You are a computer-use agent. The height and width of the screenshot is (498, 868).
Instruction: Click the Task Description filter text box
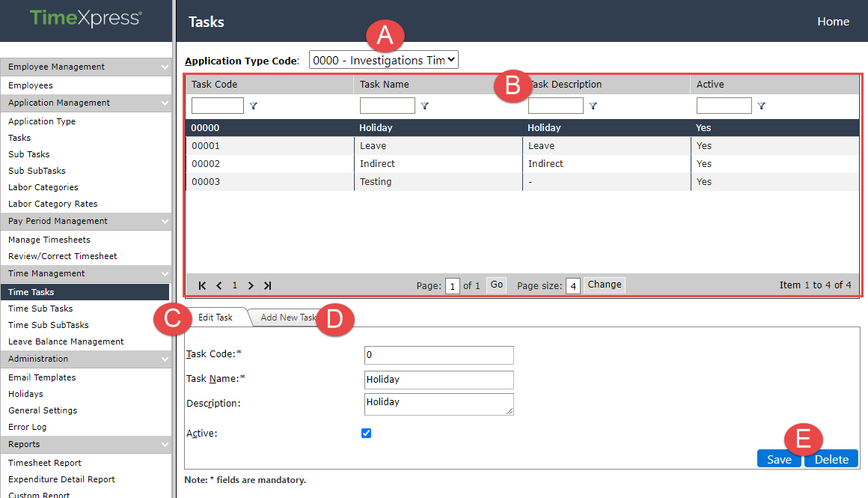tap(556, 106)
